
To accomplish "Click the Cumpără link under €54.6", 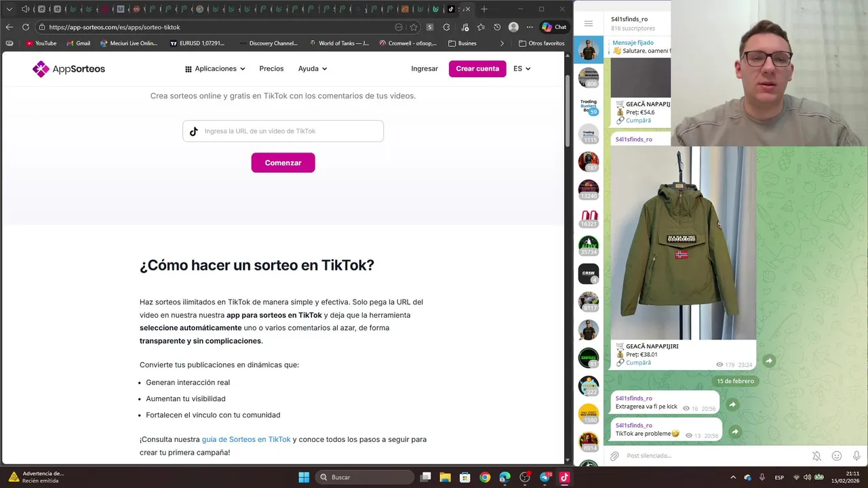I will pos(638,121).
